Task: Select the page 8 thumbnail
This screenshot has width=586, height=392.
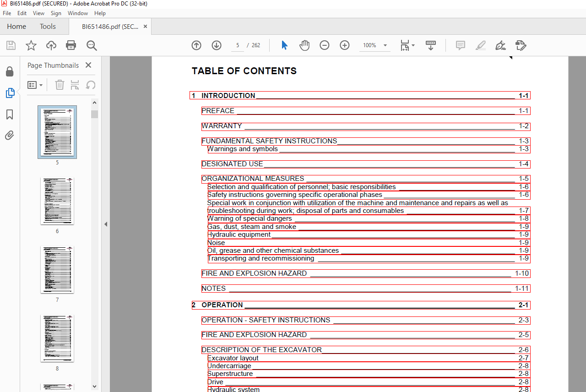Action: 57,338
